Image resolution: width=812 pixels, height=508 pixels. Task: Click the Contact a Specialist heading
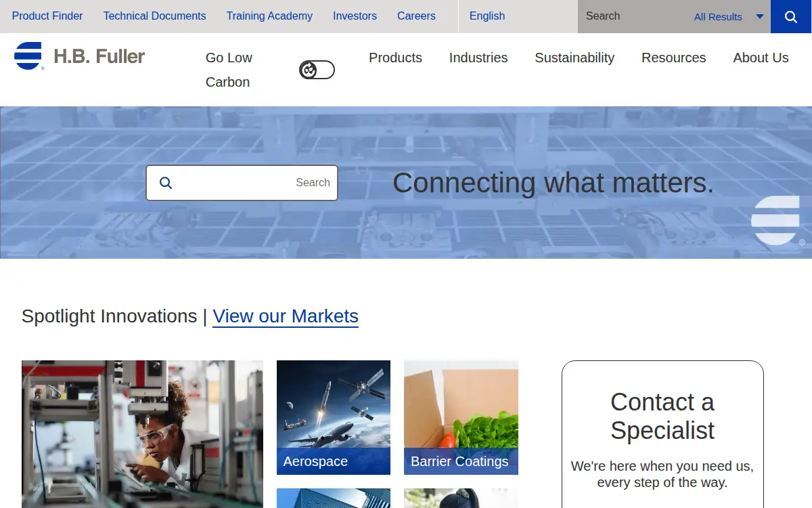662,416
